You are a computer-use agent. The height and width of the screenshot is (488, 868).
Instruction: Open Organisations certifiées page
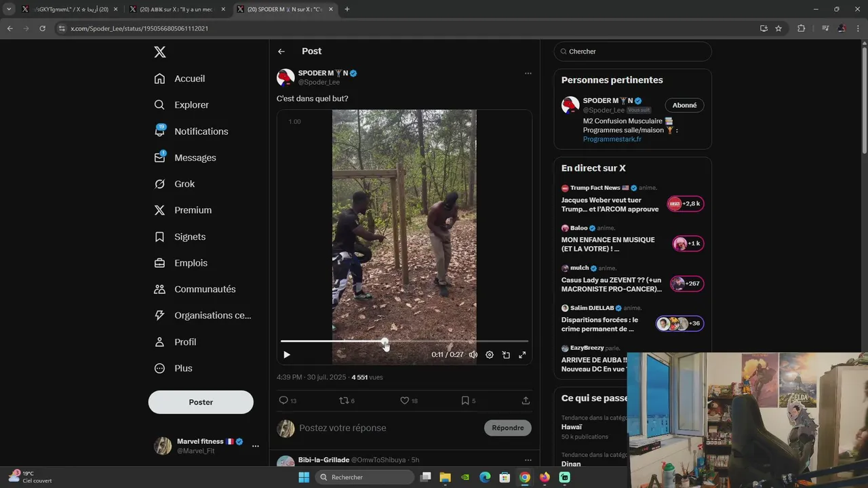coord(203,315)
